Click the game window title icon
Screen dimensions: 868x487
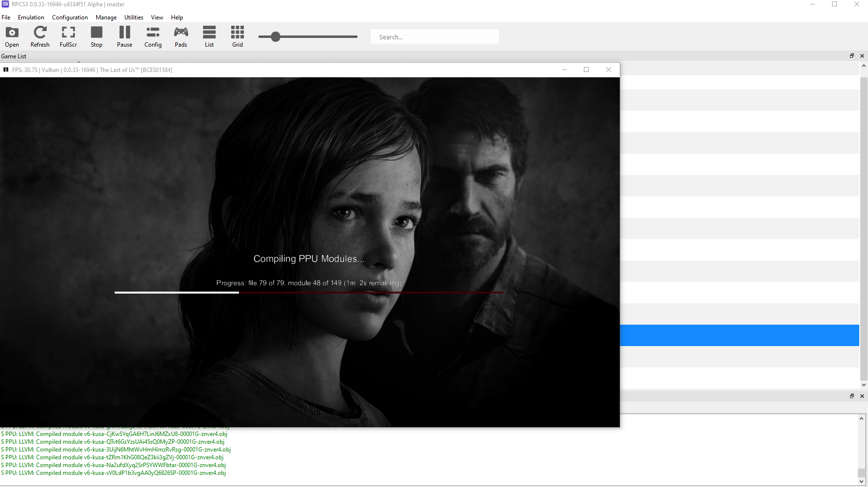[6, 70]
